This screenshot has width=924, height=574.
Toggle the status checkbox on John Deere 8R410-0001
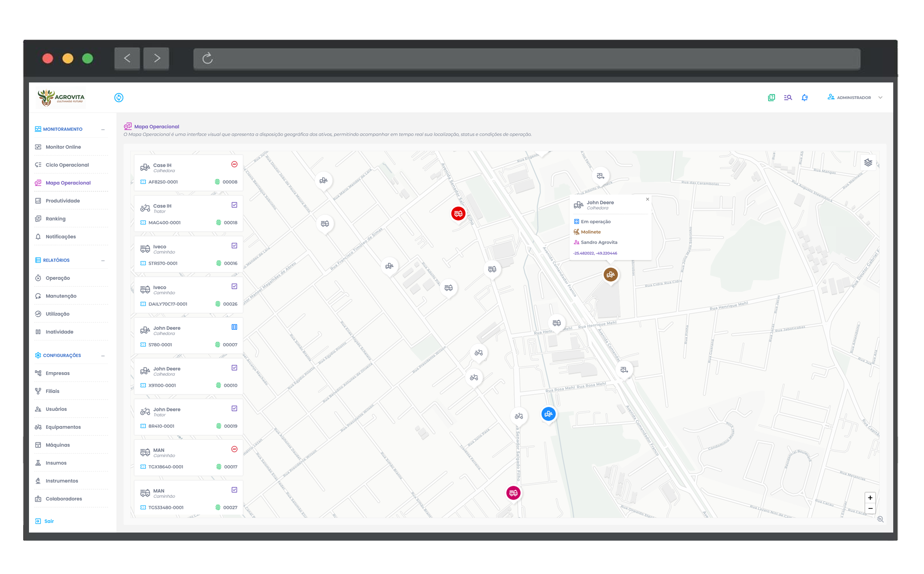coord(234,408)
